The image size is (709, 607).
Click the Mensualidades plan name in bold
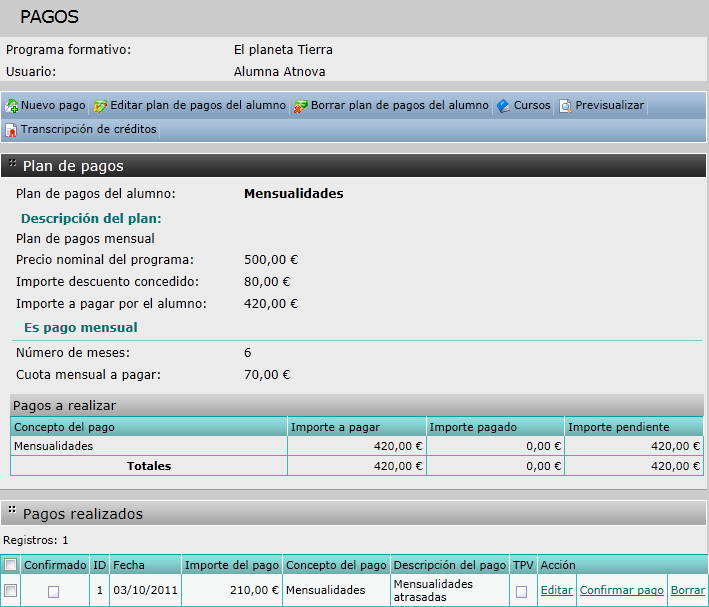[293, 194]
